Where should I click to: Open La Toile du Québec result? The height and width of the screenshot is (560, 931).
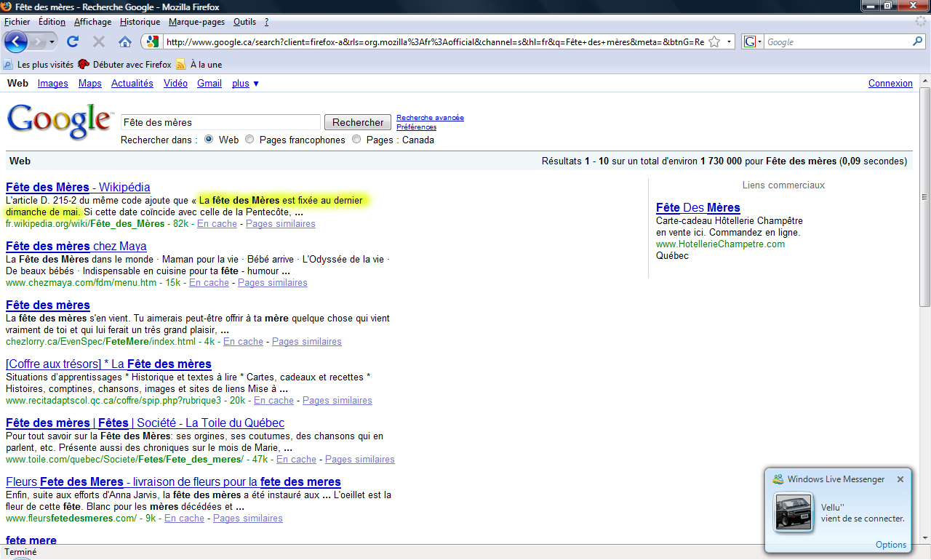[x=145, y=423]
